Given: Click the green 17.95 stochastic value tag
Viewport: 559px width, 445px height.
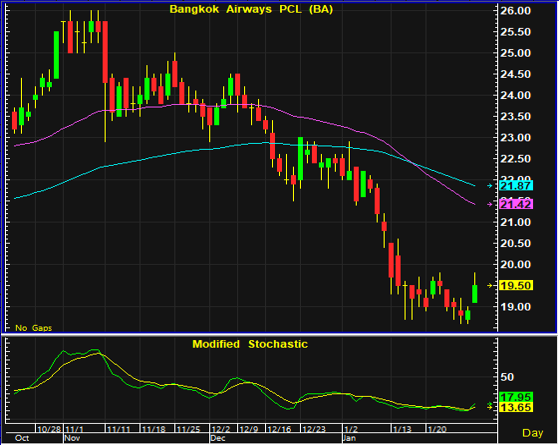Looking at the screenshot, I should tap(516, 397).
